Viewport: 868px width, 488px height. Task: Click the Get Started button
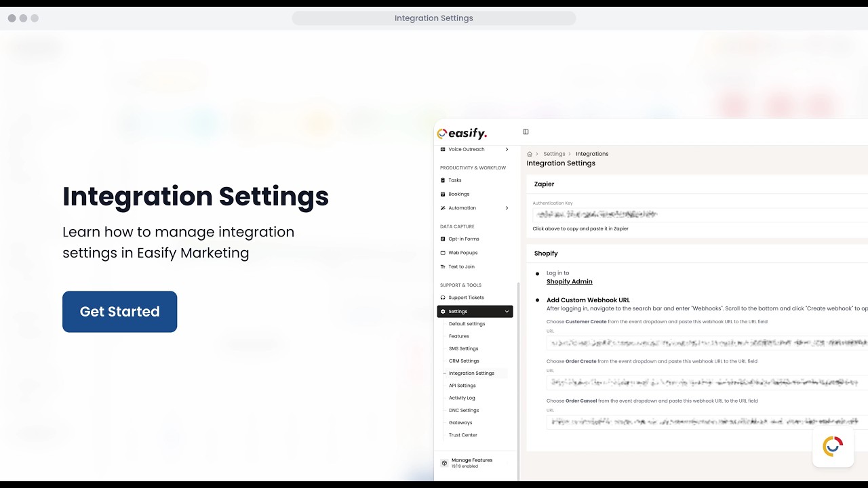(119, 312)
